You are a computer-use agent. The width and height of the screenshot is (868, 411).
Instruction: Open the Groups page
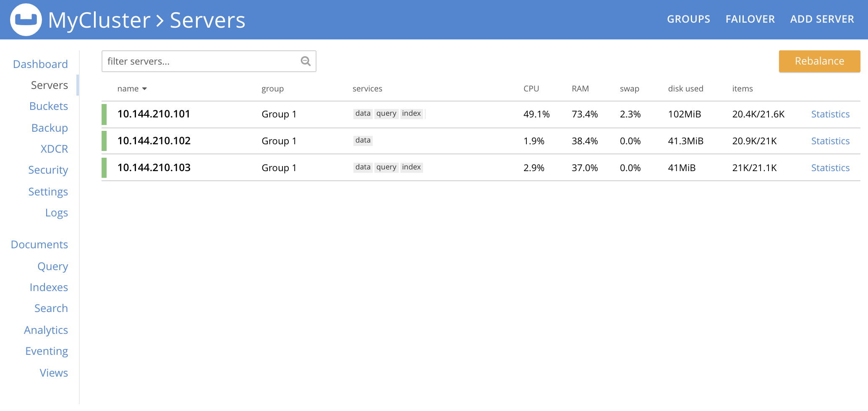(688, 19)
